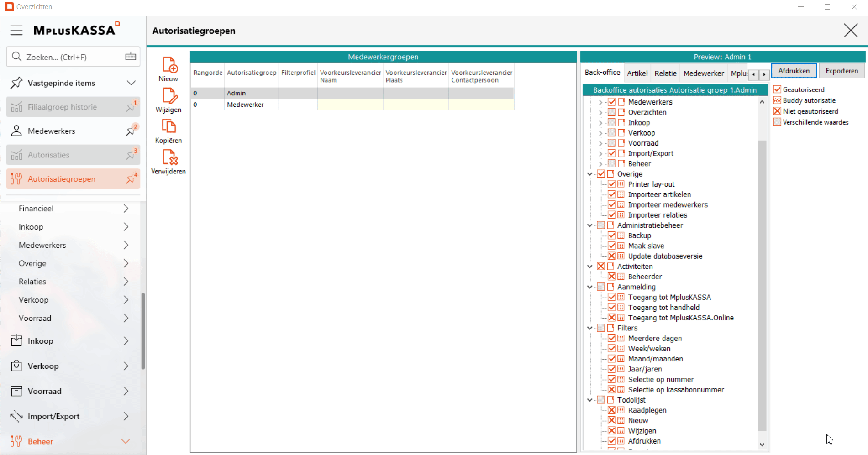Screen dimensions: 868x455
Task: Toggle Backup checkbox
Action: click(x=612, y=235)
